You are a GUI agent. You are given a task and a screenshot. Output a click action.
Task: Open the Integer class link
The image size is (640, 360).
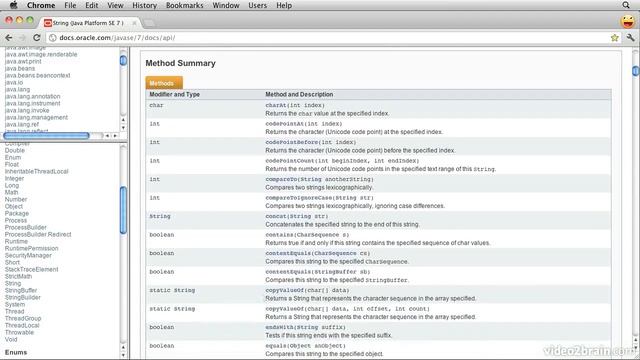coord(14,178)
